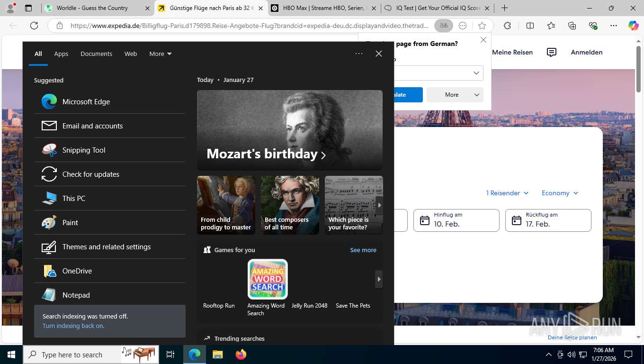Image resolution: width=644 pixels, height=364 pixels.
Task: Show next games arrow
Action: (x=379, y=279)
